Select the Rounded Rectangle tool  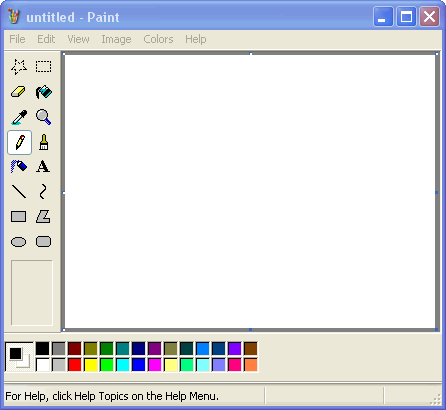click(44, 242)
